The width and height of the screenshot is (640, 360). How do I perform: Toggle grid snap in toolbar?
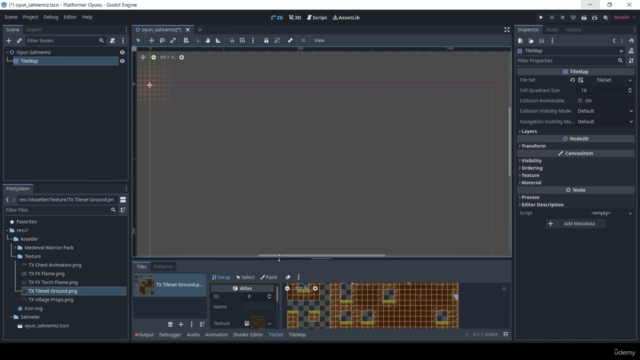(x=242, y=40)
